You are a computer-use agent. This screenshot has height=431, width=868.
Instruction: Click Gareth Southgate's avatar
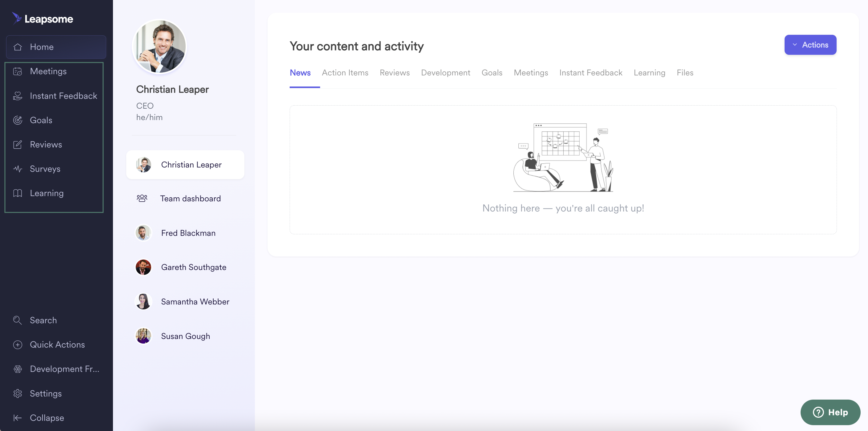[x=143, y=267]
